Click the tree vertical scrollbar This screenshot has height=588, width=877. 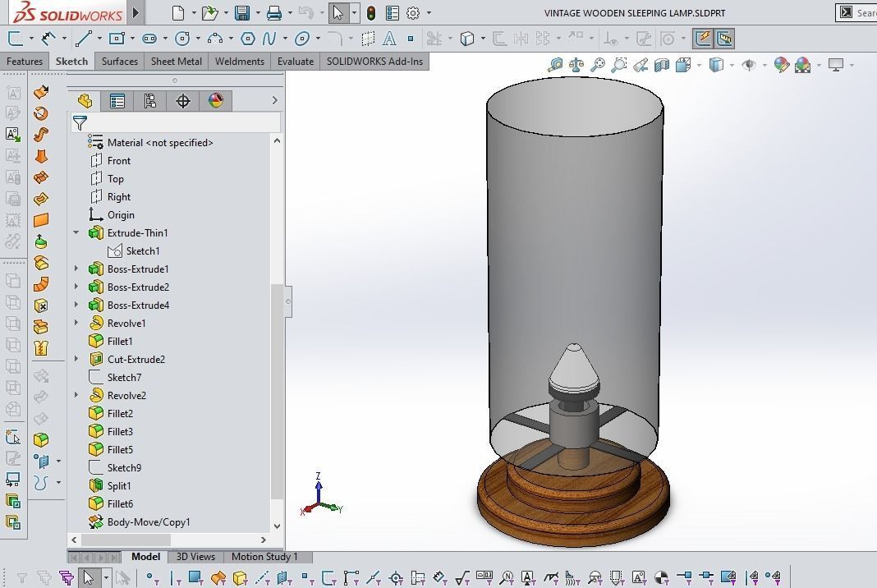277,392
